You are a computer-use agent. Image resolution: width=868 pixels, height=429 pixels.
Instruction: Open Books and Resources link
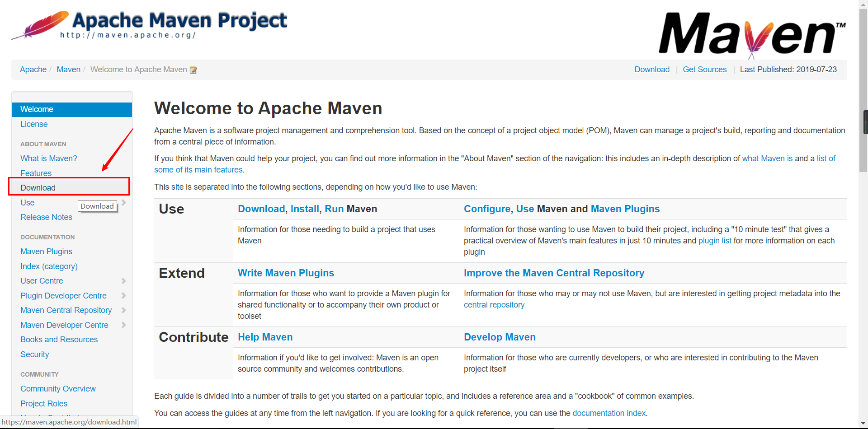[59, 340]
